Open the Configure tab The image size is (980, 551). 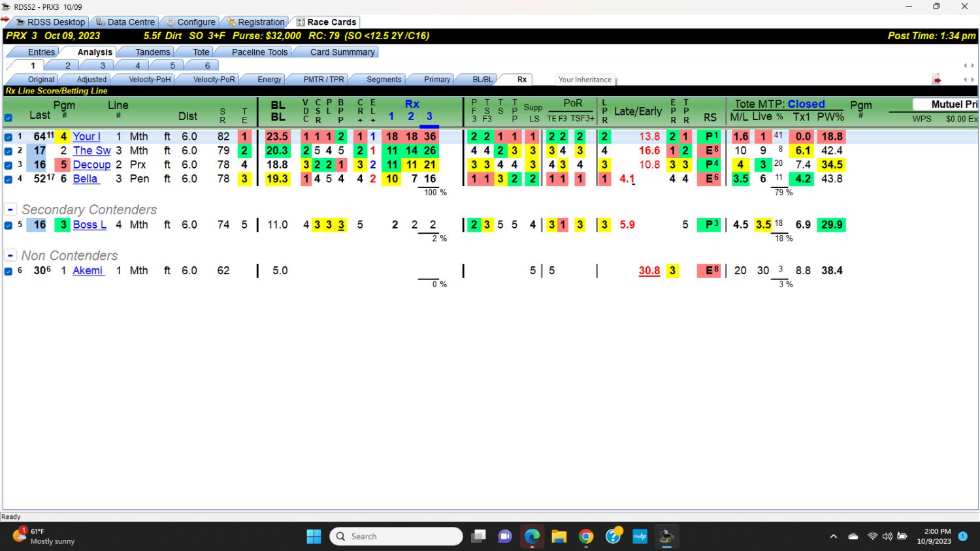(191, 22)
